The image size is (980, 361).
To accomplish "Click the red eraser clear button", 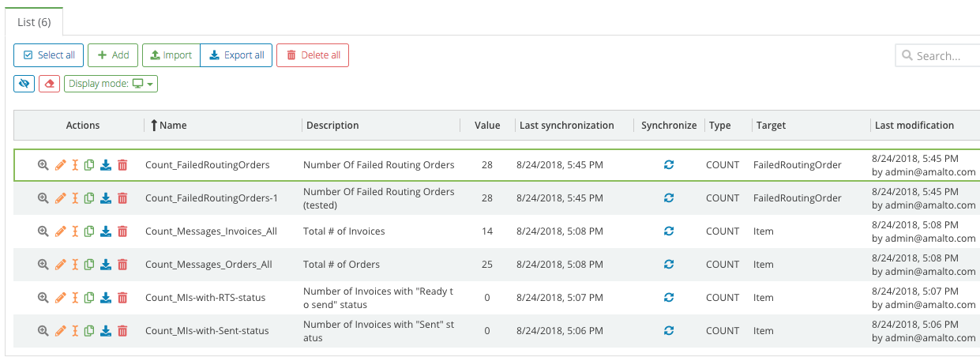I will [x=49, y=84].
